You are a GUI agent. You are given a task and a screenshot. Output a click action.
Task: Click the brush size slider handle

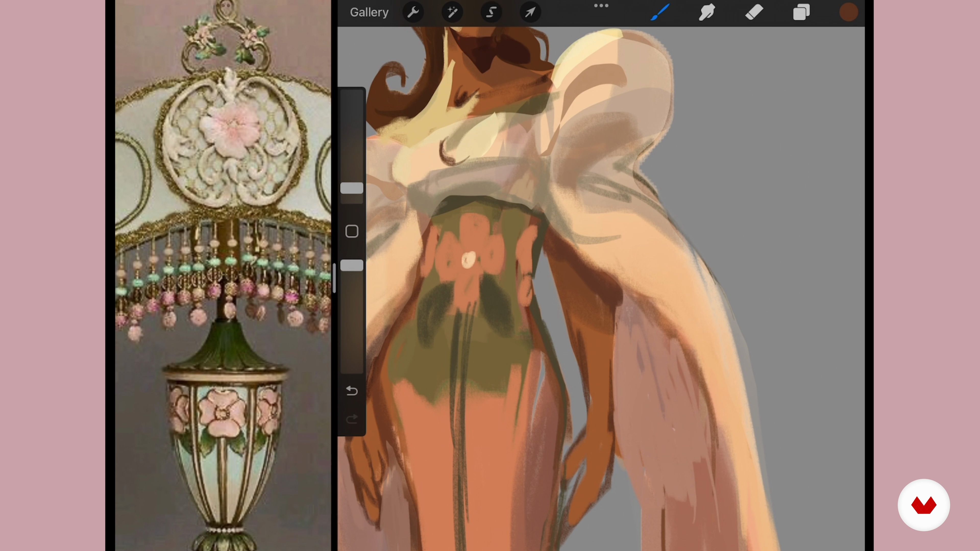click(x=351, y=188)
